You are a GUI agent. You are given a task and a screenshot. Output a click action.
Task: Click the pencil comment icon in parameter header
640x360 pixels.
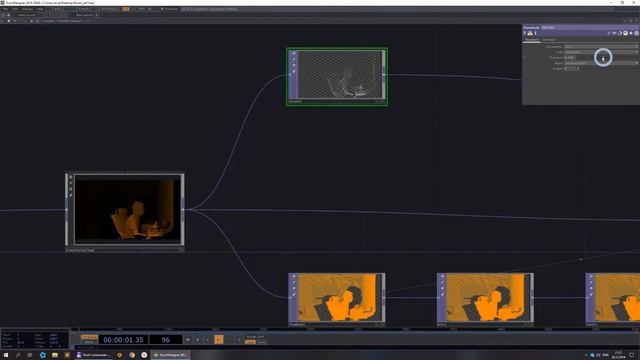609,33
